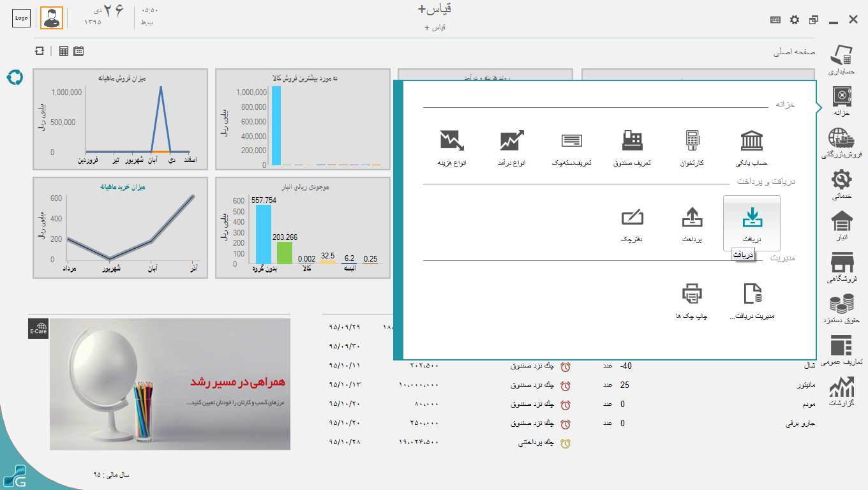
Task: Click the teal circular sync icon
Action: click(x=14, y=77)
